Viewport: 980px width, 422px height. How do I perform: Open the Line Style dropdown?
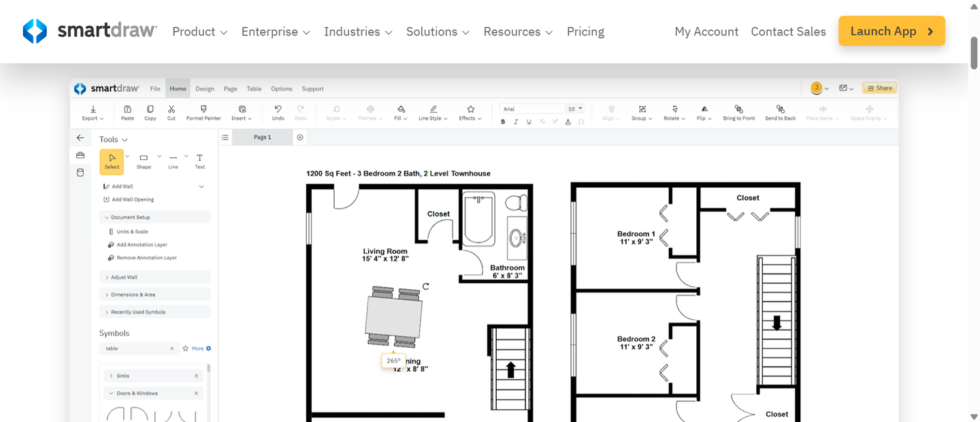432,113
